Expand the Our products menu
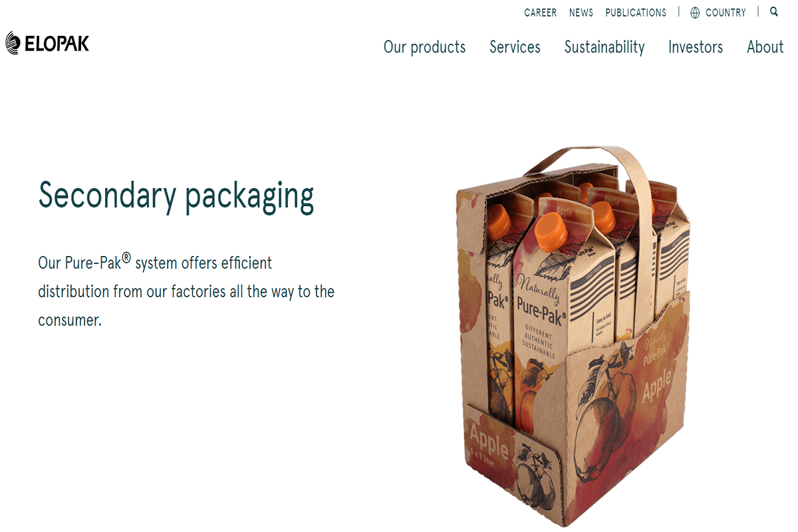This screenshot has width=798, height=532. tap(424, 47)
